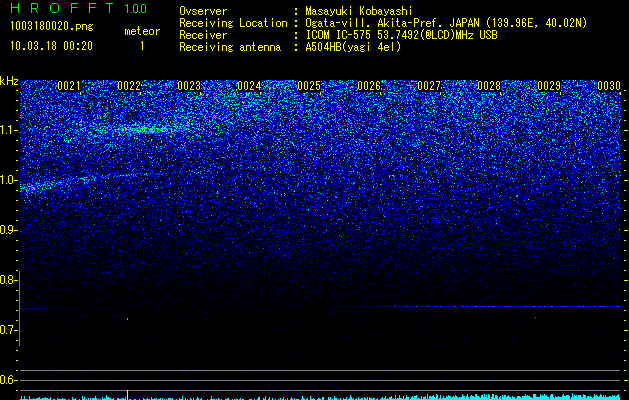Click the 0026 time marker

369,86
